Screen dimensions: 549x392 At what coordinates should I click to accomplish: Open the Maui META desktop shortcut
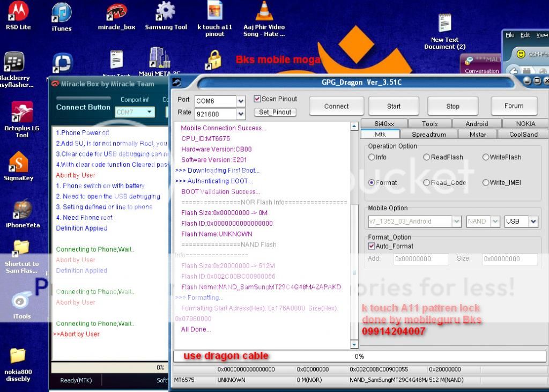[159, 61]
